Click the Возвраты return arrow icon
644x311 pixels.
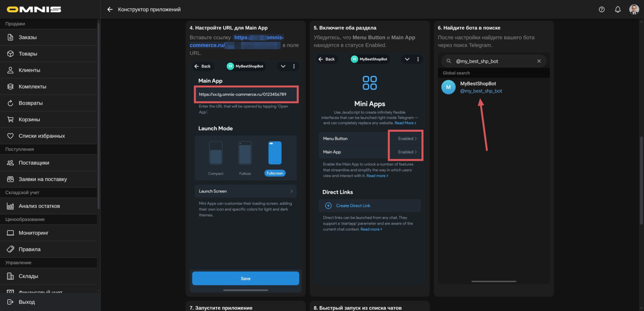tap(10, 103)
